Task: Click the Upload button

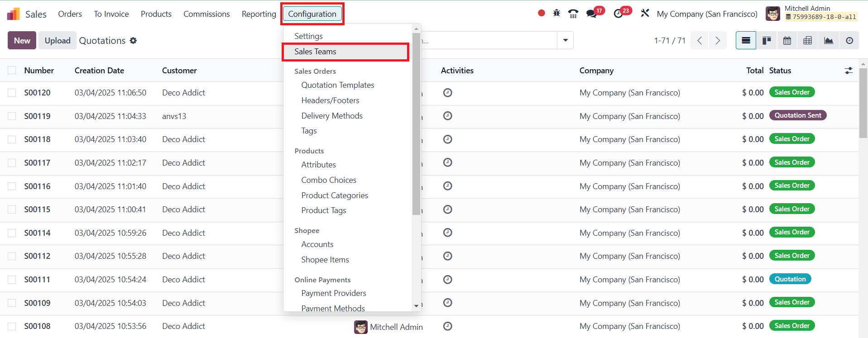Action: coord(58,41)
